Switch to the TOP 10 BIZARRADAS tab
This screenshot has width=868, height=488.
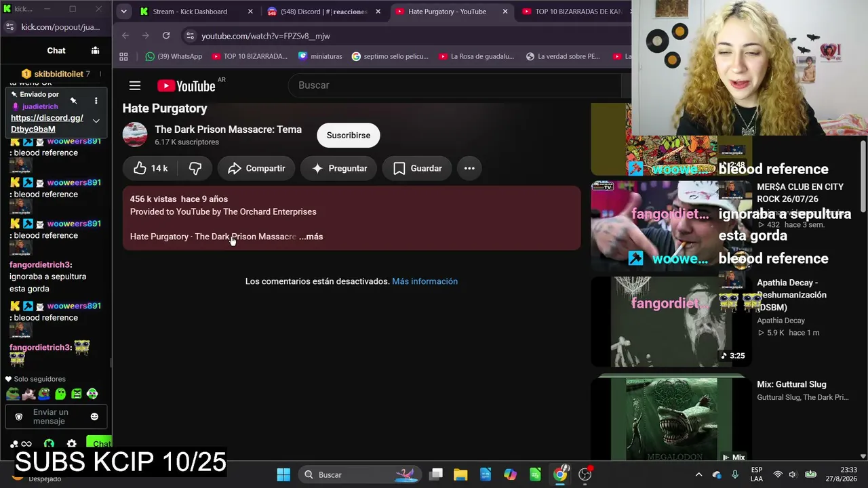[x=578, y=12]
